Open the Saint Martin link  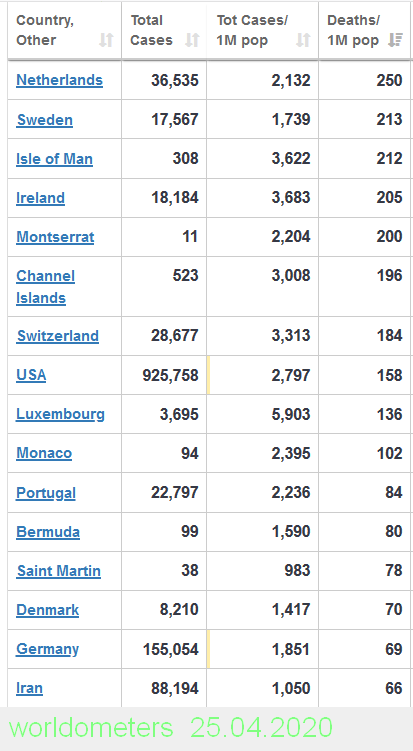(x=59, y=571)
